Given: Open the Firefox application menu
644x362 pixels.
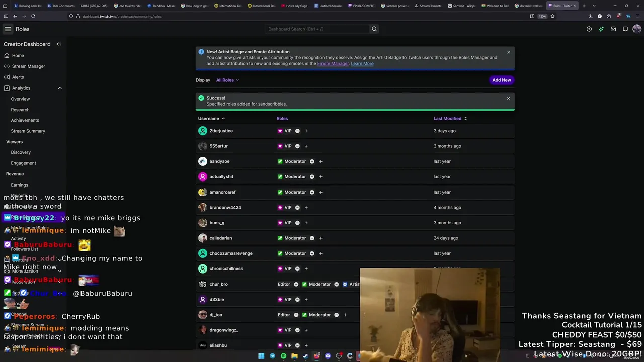Looking at the screenshot, I should tap(637, 16).
